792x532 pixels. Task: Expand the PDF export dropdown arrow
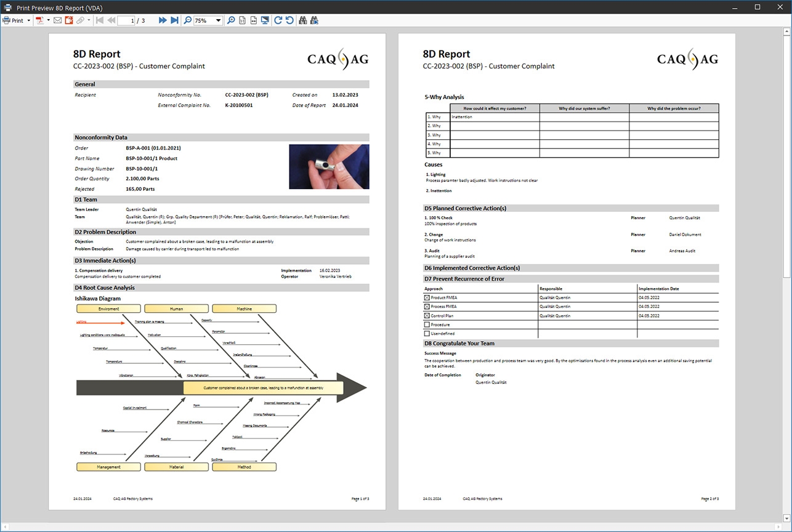click(x=49, y=20)
